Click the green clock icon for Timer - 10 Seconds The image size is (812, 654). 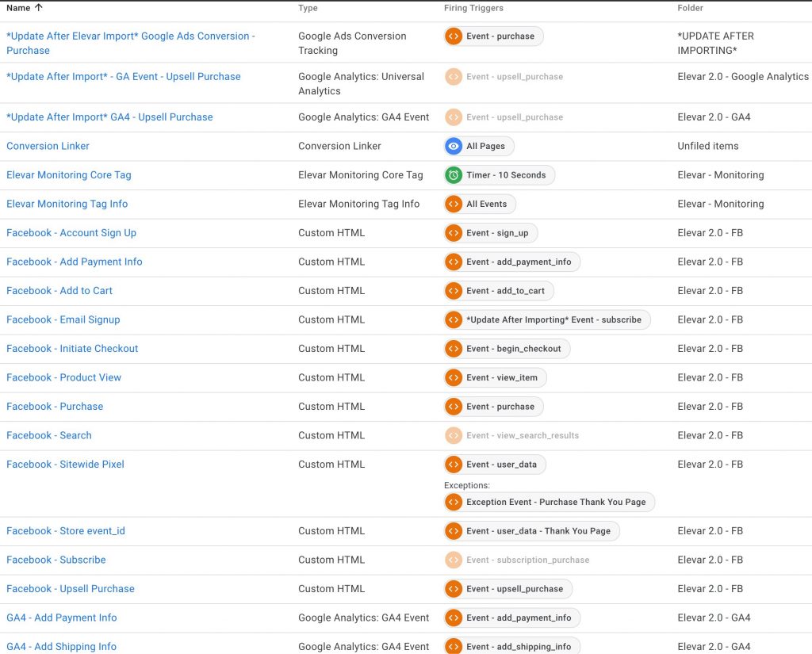[x=454, y=175]
